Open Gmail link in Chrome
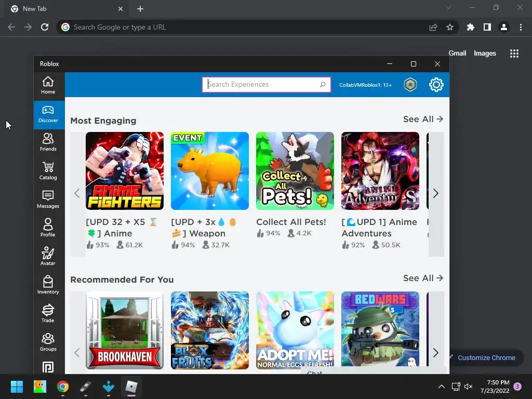Viewport: 532px width, 399px height. pyautogui.click(x=457, y=54)
